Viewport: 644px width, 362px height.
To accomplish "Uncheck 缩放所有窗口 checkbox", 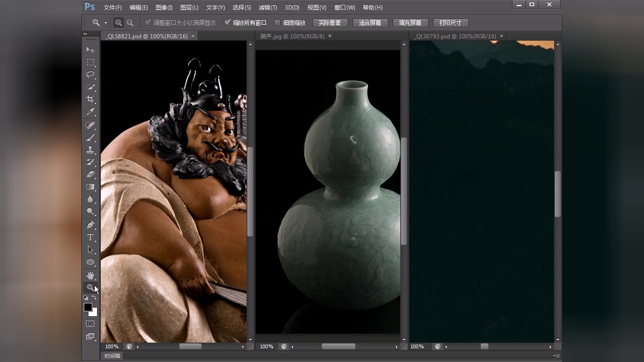I will 227,23.
